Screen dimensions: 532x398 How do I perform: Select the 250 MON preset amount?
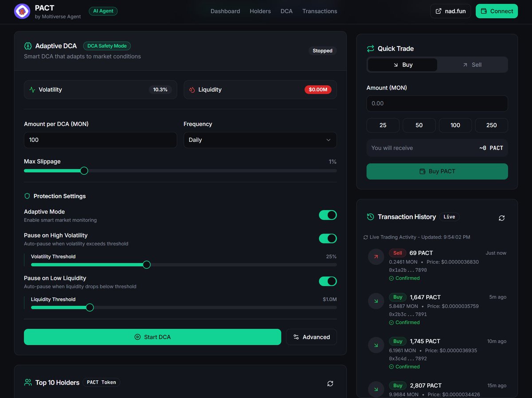[492, 125]
